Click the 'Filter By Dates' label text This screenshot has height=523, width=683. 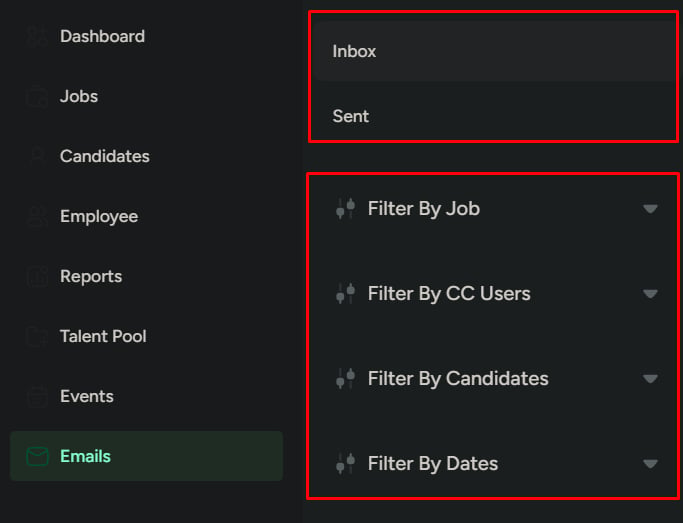pyautogui.click(x=433, y=463)
